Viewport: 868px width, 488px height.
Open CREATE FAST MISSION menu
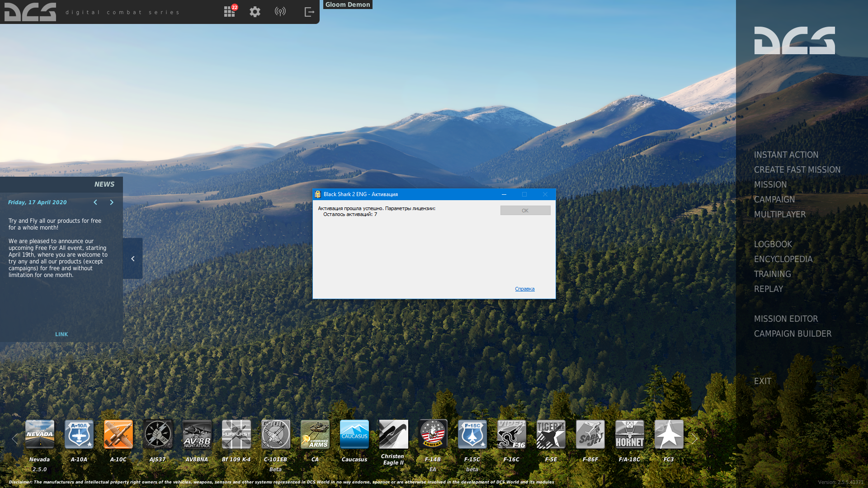pyautogui.click(x=797, y=170)
